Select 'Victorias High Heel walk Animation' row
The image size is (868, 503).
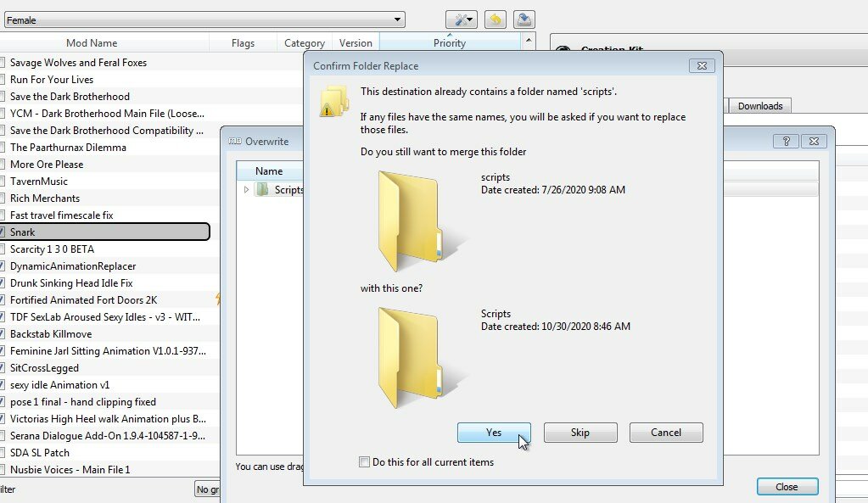(x=108, y=419)
